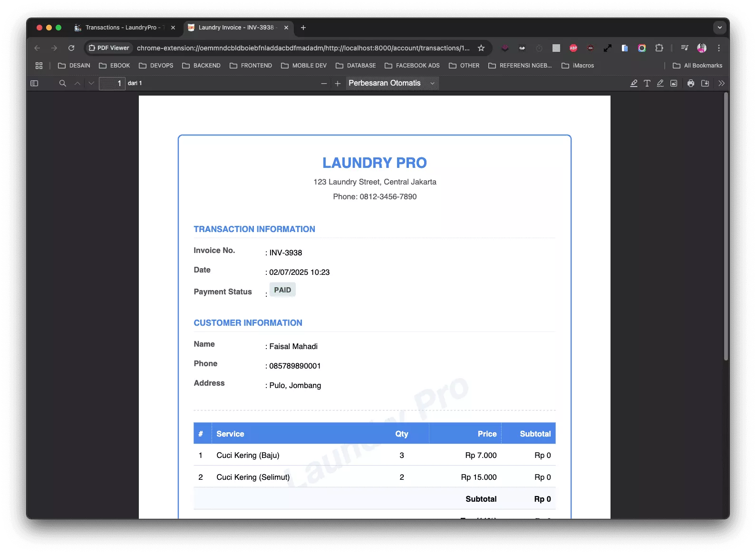Open a new browser tab
The width and height of the screenshot is (756, 554).
[303, 28]
